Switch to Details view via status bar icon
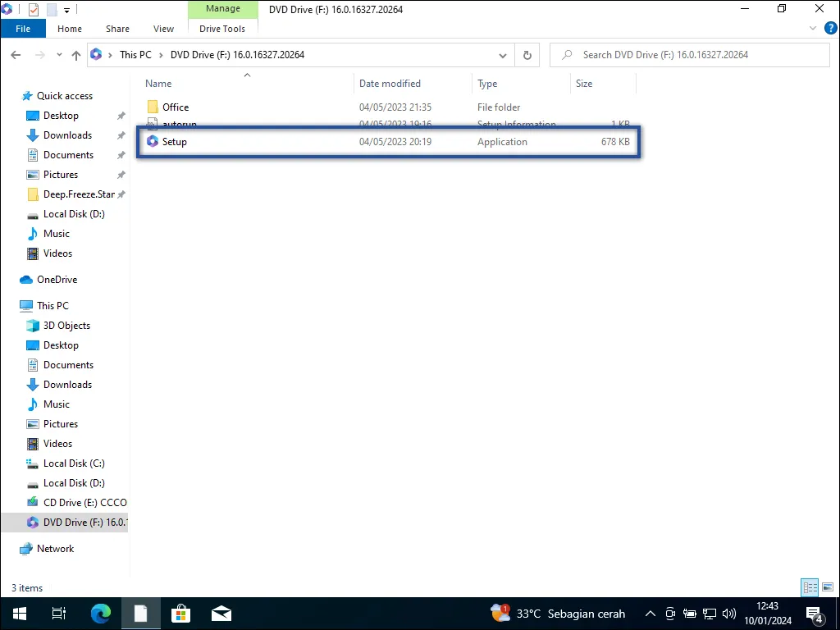840x630 pixels. coord(810,587)
